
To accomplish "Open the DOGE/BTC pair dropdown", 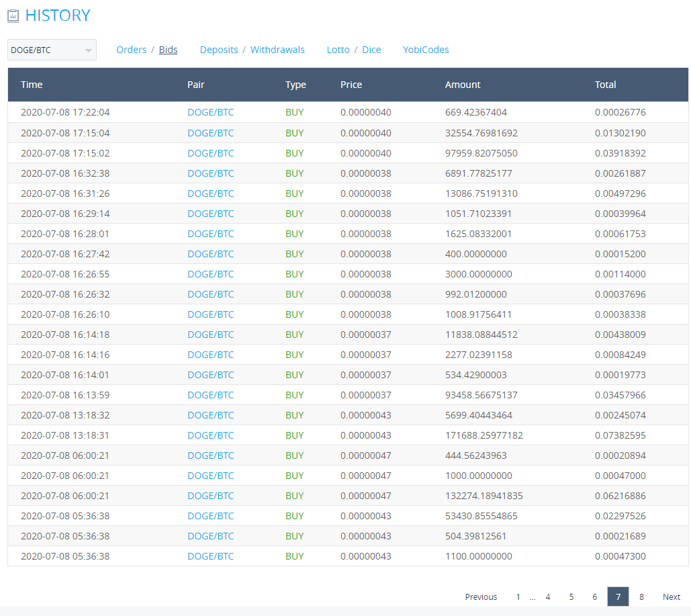I will click(x=52, y=50).
